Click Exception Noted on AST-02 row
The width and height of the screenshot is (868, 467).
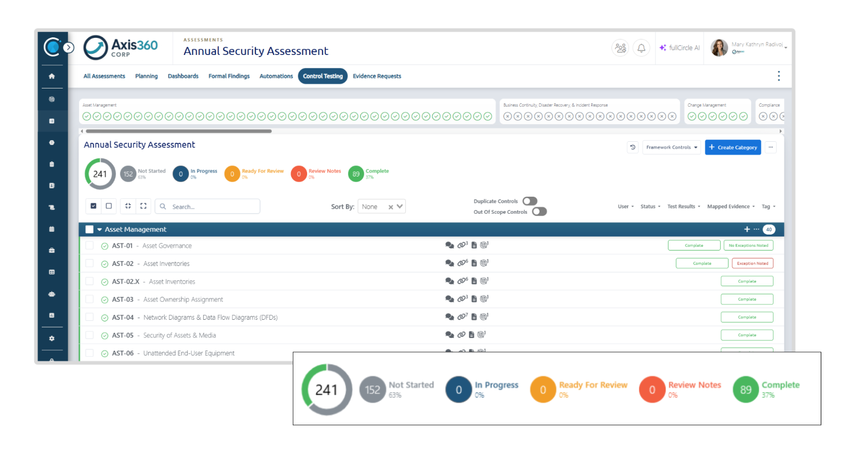coord(753,263)
